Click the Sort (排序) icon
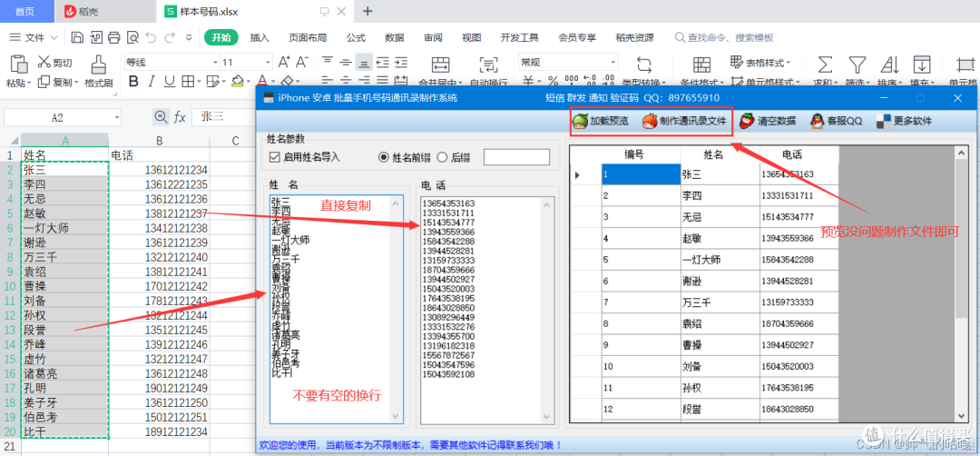This screenshot has height=456, width=980. 888,64
